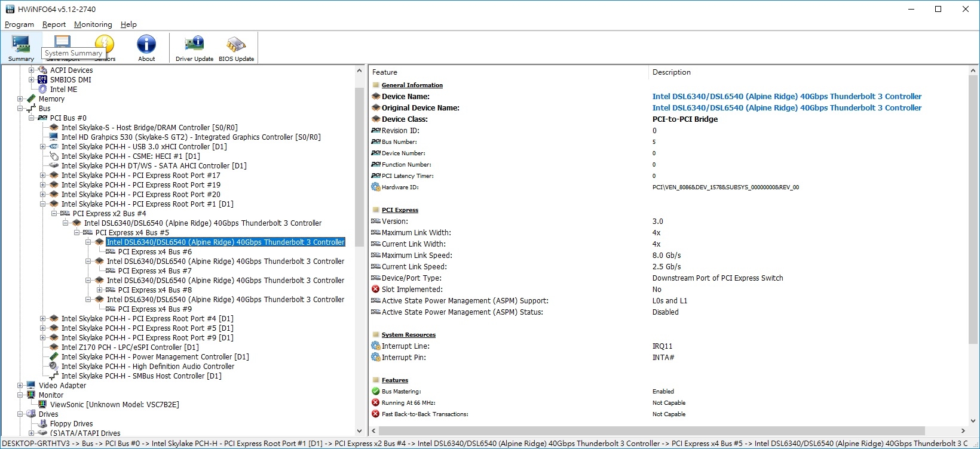Select the Memory node icon
980x449 pixels.
(x=31, y=99)
